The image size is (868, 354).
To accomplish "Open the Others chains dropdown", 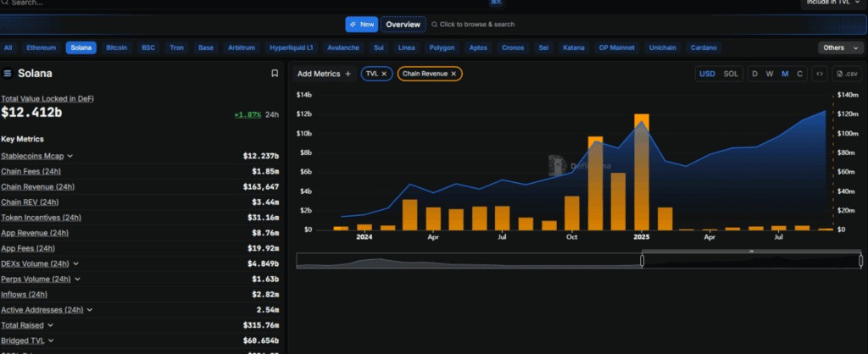I will [x=840, y=47].
